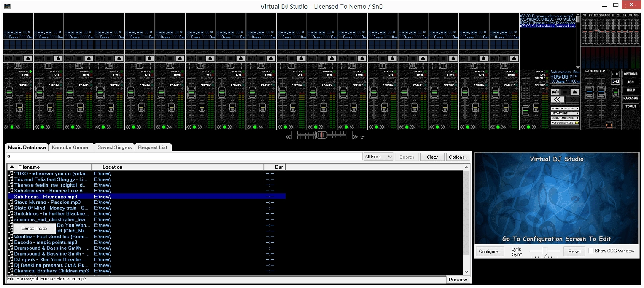Click the playlist player eject button
Screen dimensions: 644x288
(574, 92)
